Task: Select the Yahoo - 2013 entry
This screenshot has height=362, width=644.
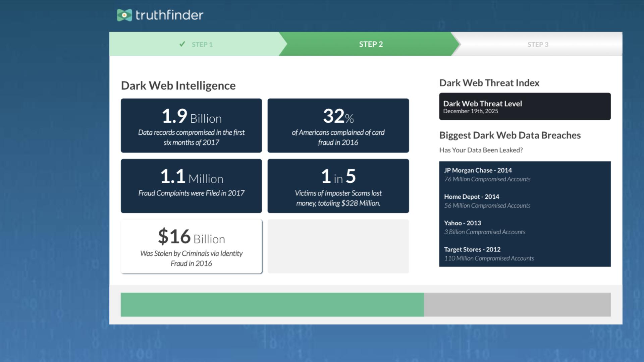Action: coord(463,223)
